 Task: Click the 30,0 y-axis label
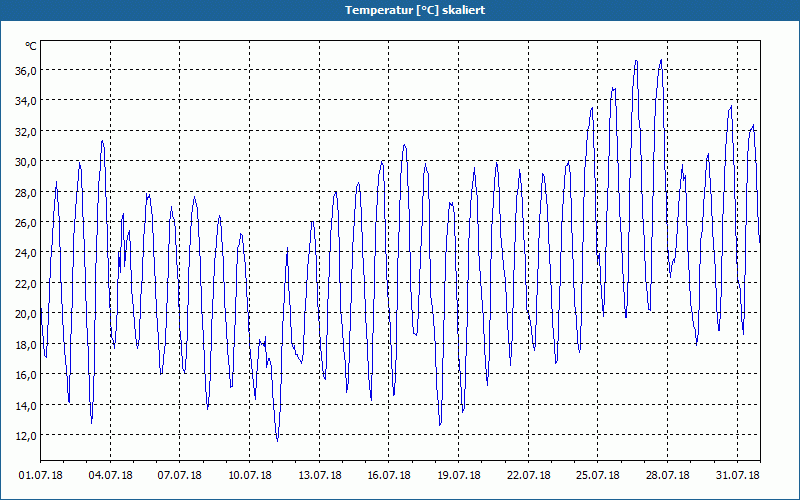(x=26, y=162)
